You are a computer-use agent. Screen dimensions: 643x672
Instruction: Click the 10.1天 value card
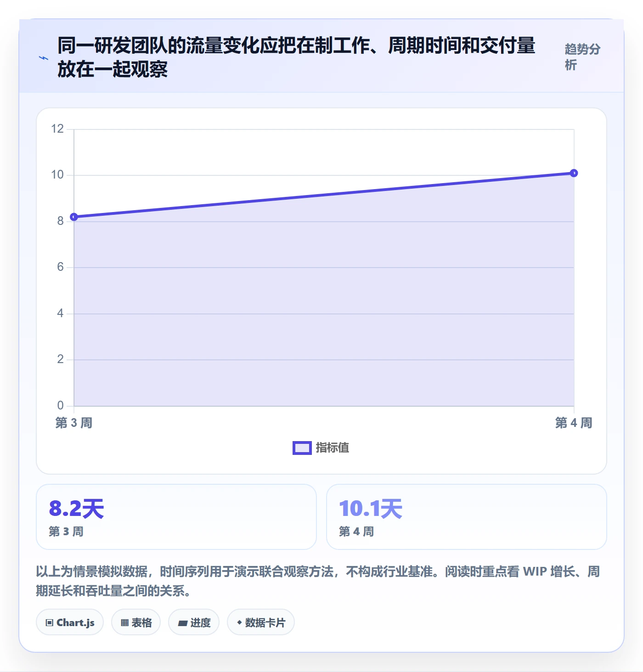467,517
